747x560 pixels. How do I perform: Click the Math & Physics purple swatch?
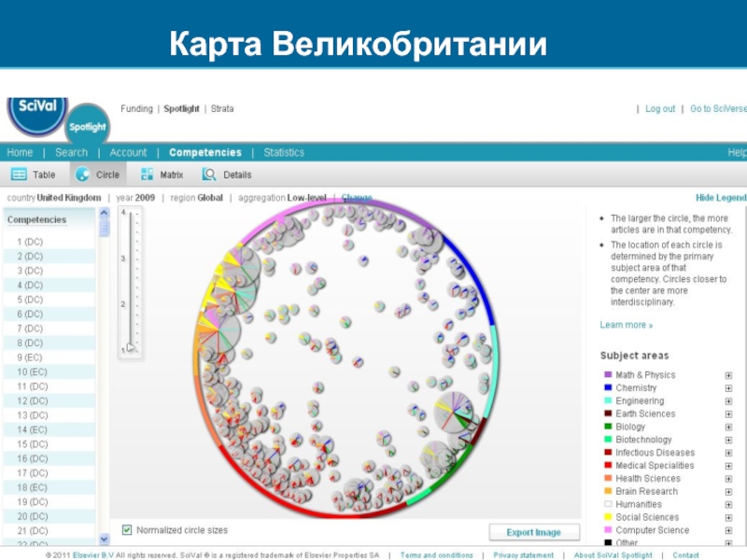(608, 374)
